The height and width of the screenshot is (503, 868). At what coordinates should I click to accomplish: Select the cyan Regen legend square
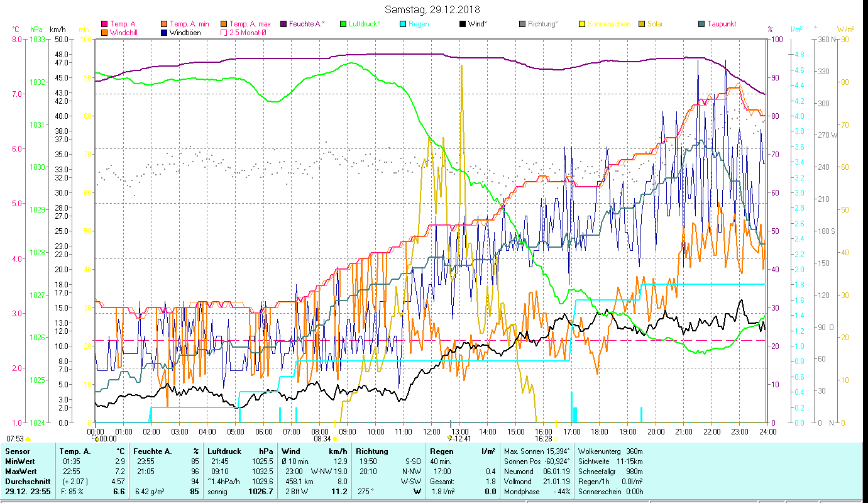pos(403,24)
